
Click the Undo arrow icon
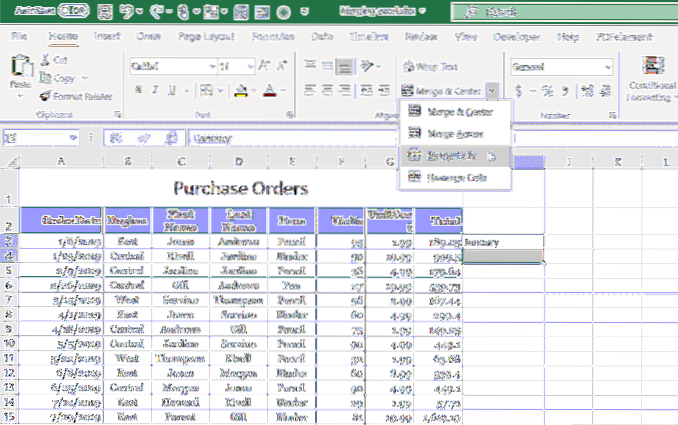pyautogui.click(x=126, y=12)
